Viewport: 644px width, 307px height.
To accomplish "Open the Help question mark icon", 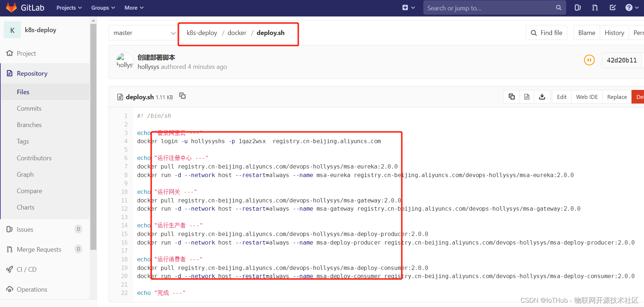I will (629, 7).
